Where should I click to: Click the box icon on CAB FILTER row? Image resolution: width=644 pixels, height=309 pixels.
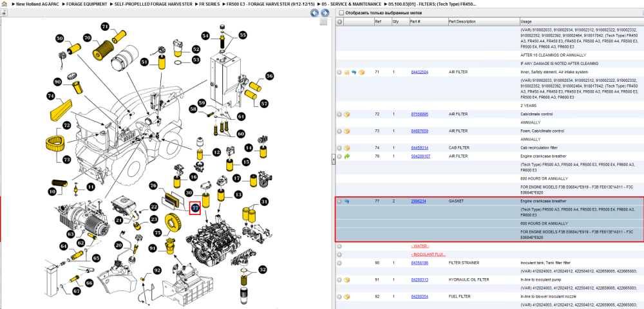(x=346, y=148)
